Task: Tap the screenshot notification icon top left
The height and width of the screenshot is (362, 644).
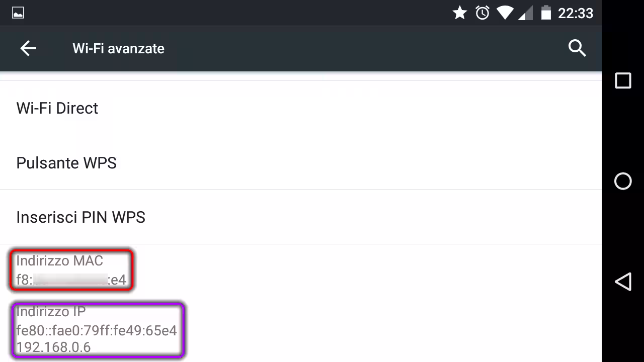Action: pyautogui.click(x=17, y=13)
